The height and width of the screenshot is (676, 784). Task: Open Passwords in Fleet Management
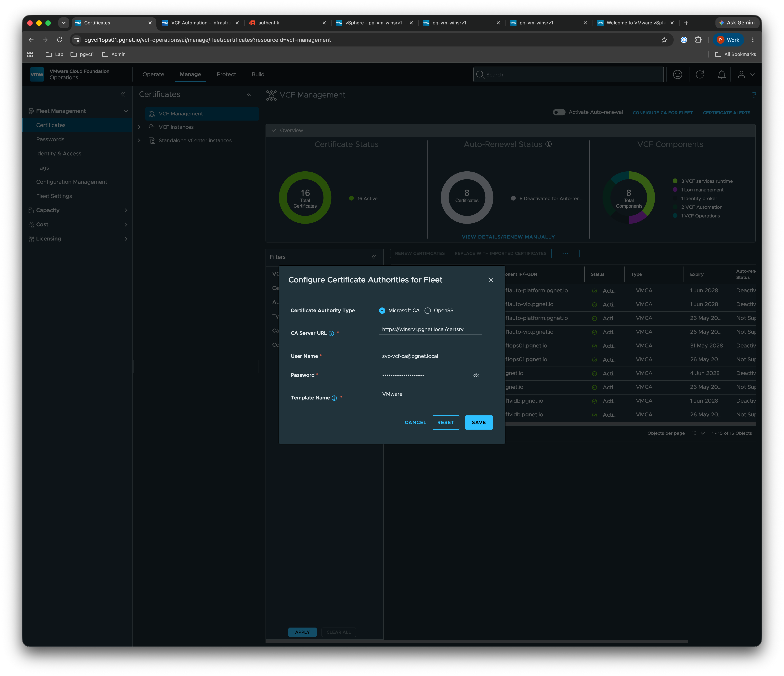[50, 139]
